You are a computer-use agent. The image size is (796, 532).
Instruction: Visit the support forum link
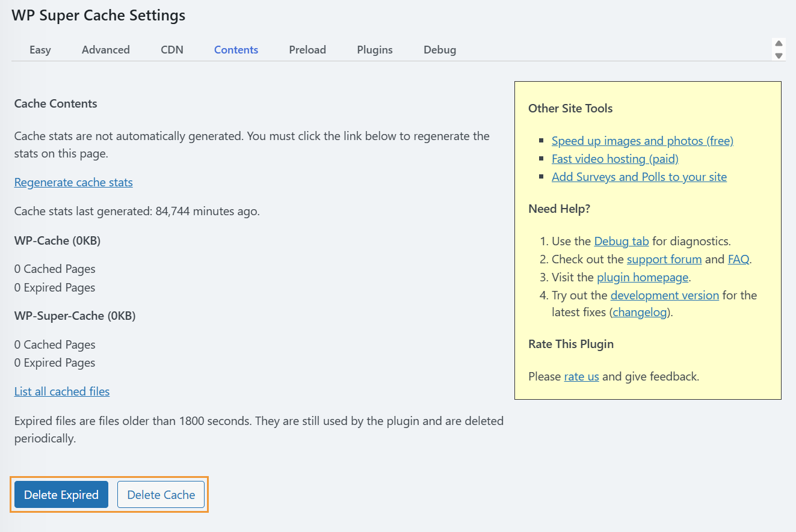click(x=664, y=259)
